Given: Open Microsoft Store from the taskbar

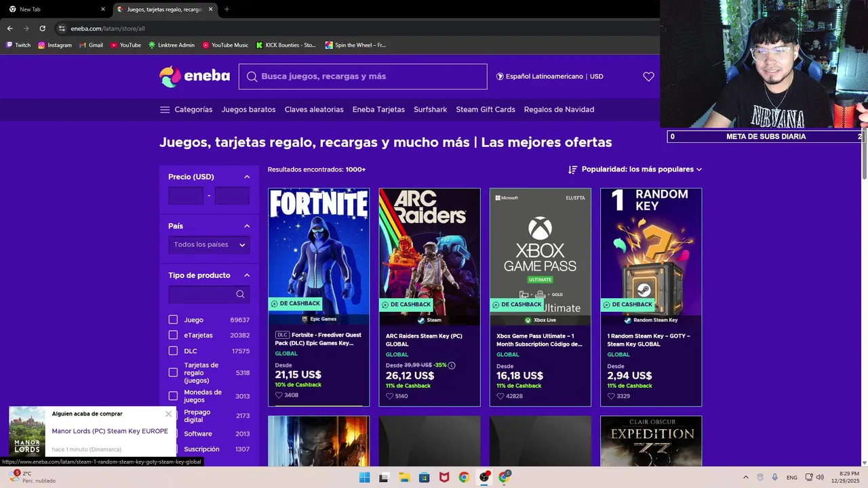Looking at the screenshot, I should (424, 477).
